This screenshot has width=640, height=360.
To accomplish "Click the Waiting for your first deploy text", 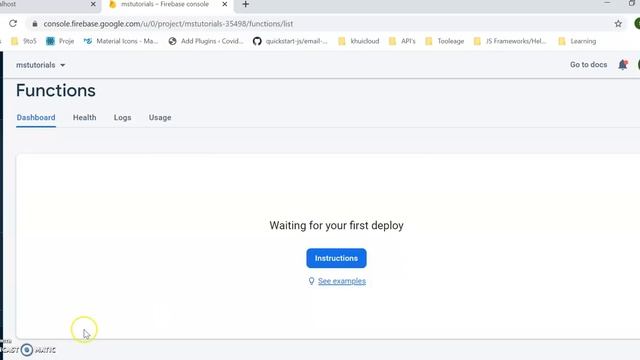I will click(x=336, y=226).
